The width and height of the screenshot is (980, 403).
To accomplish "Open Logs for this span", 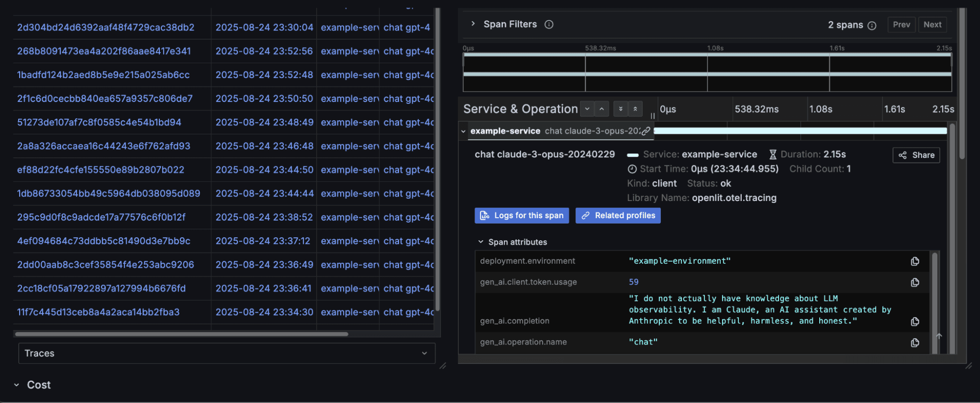I will [x=522, y=216].
